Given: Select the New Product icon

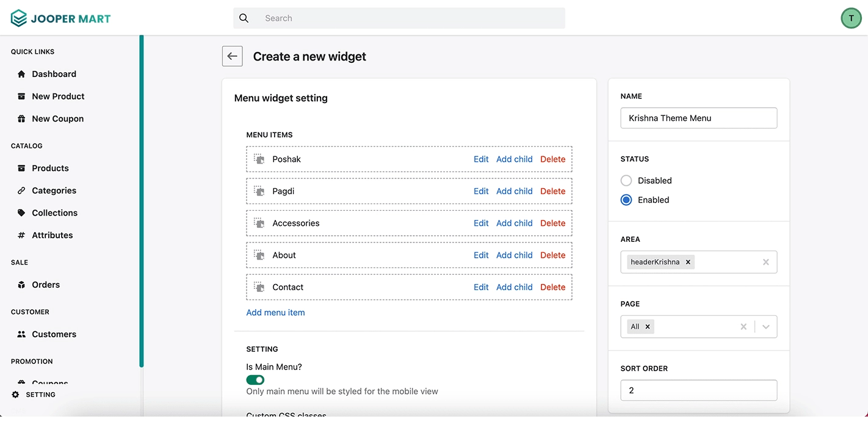Looking at the screenshot, I should point(21,97).
